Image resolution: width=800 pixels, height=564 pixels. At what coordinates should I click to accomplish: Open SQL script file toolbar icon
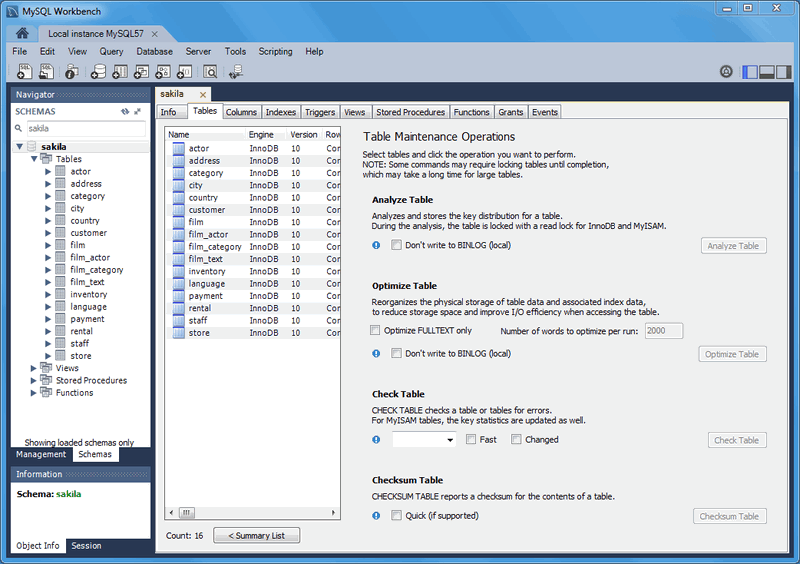click(46, 72)
